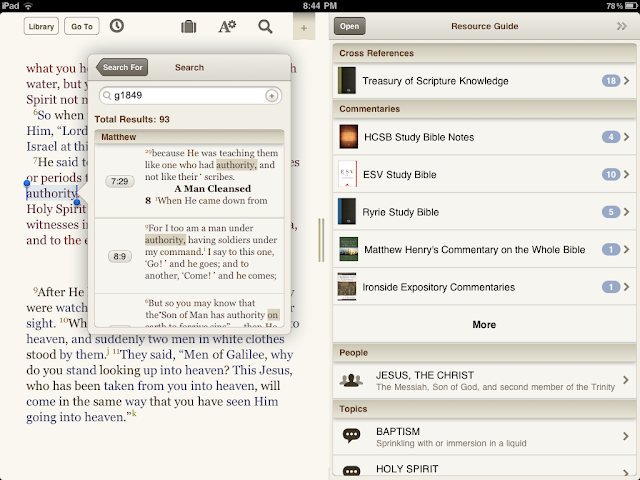640x480 pixels.
Task: Open the BAPTISM topic entry
Action: click(x=484, y=437)
